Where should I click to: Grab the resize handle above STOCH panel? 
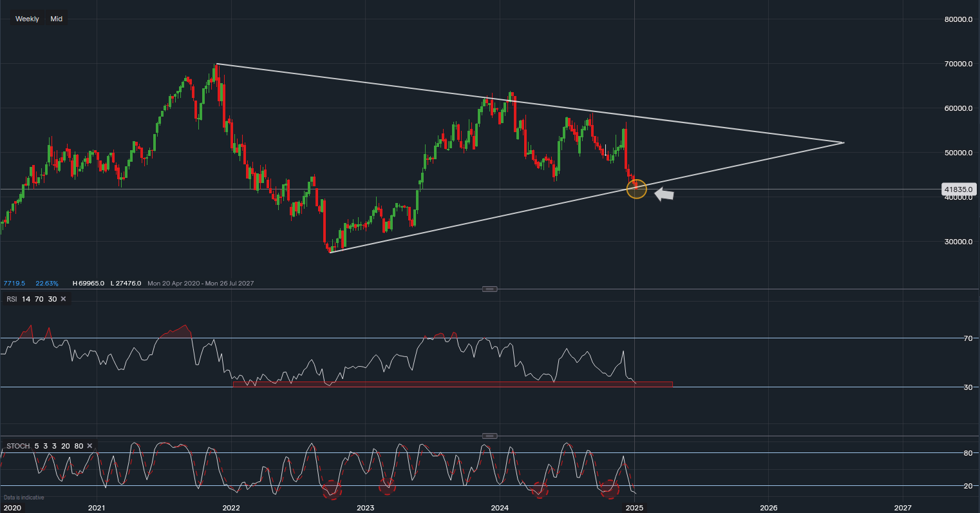click(x=489, y=436)
